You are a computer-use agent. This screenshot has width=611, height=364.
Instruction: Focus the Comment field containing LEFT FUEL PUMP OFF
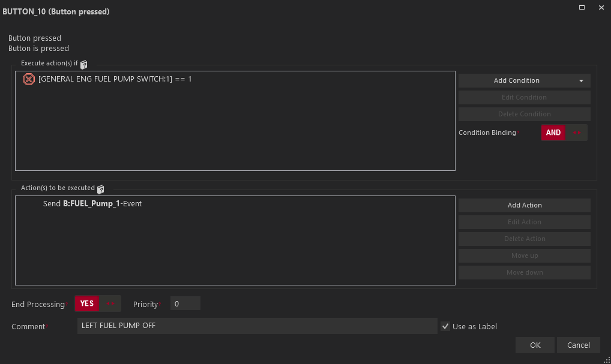(257, 326)
